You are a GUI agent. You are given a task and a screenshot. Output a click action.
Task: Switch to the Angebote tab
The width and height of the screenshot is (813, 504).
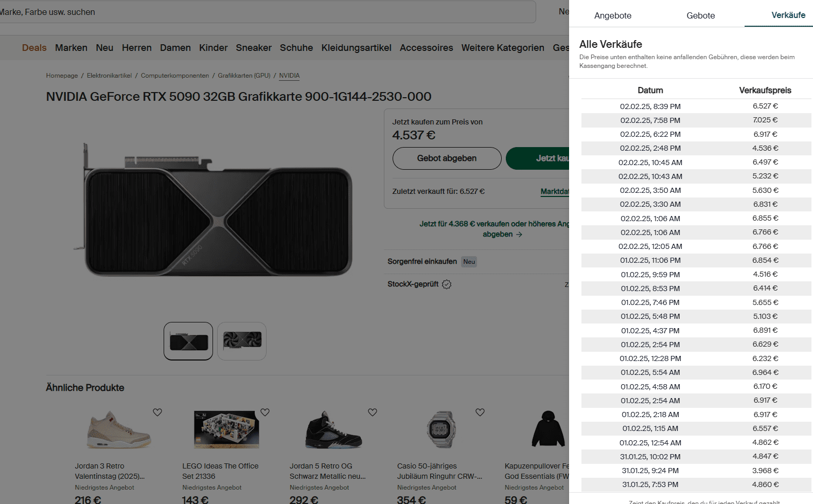click(x=613, y=15)
